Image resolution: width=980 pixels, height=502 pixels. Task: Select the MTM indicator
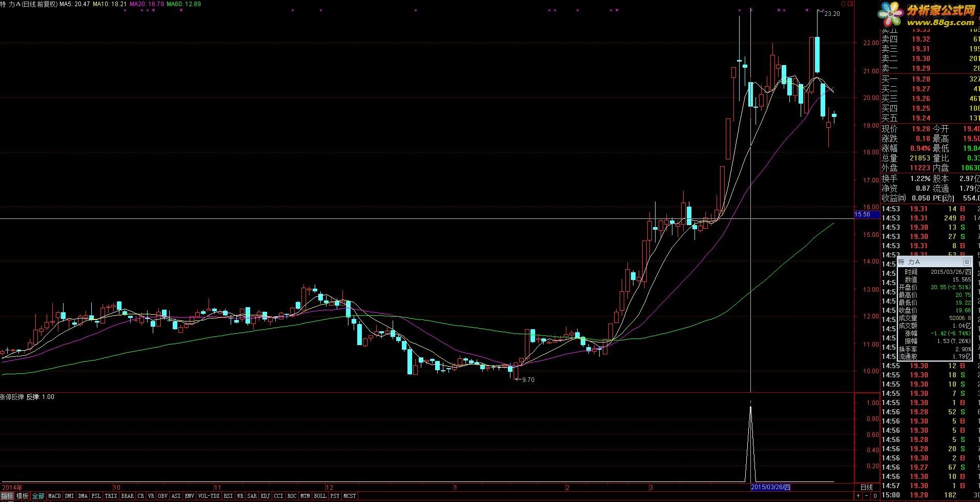(x=305, y=496)
